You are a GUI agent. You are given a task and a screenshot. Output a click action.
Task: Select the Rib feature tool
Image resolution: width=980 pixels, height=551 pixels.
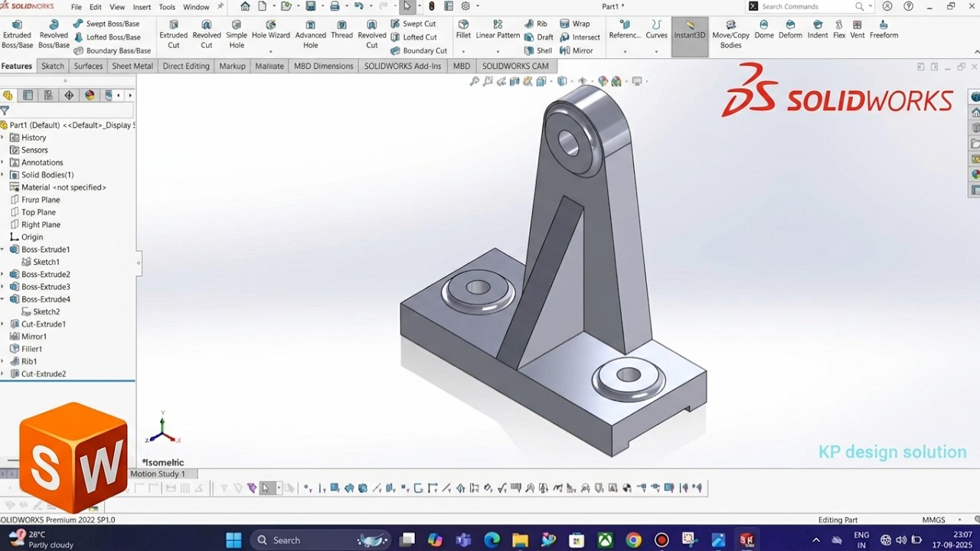(536, 24)
